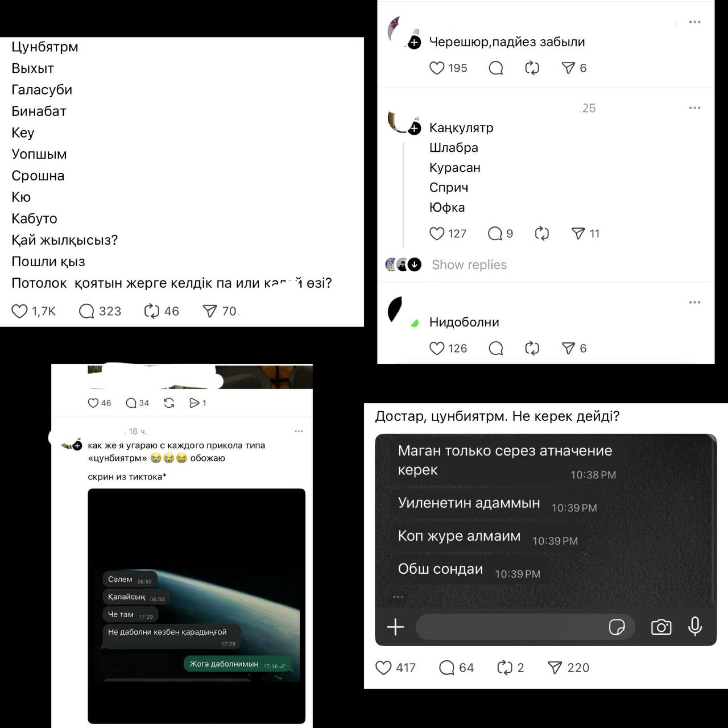728x728 pixels.
Task: Share the Достар post with 220 shares
Action: point(555,667)
